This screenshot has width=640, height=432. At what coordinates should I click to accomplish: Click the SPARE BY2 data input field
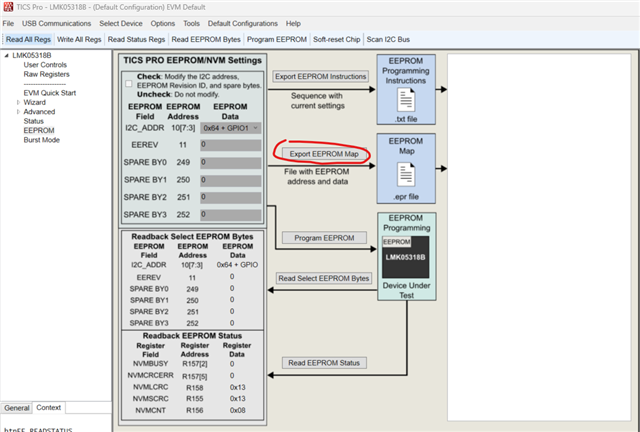click(x=231, y=198)
